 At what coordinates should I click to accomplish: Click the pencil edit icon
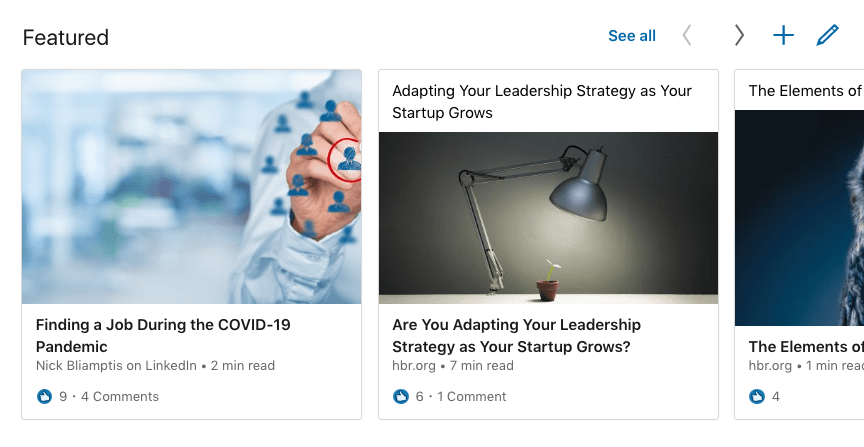[x=827, y=36]
